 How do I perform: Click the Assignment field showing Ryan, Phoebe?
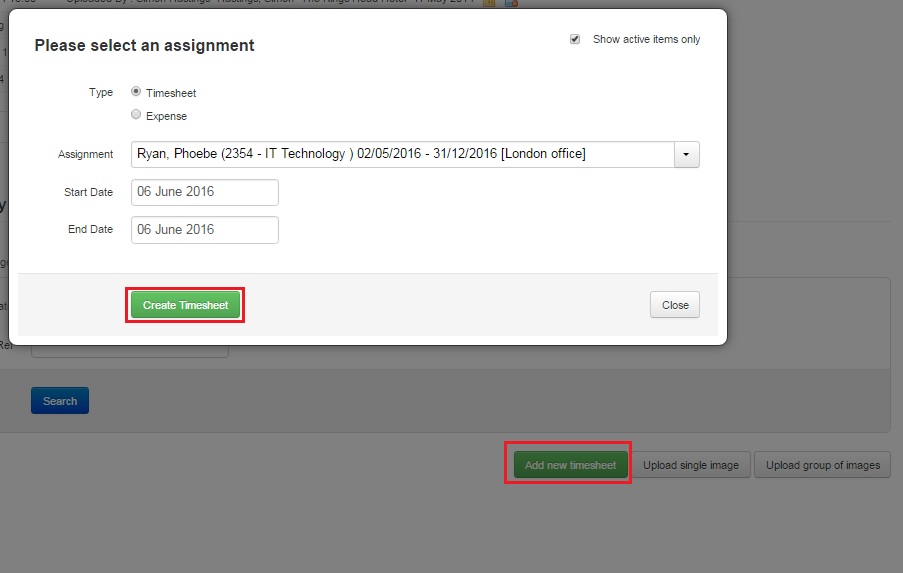point(403,154)
